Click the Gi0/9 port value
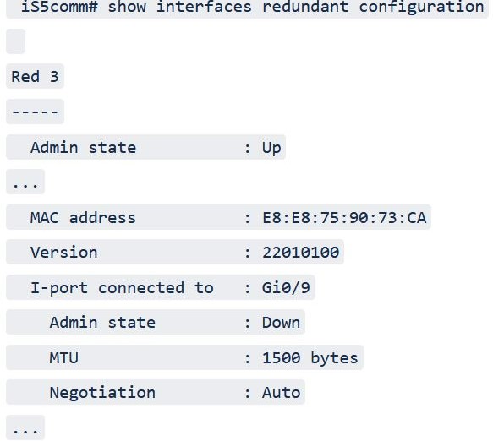Viewport: 504px width, 441px height. click(x=286, y=288)
